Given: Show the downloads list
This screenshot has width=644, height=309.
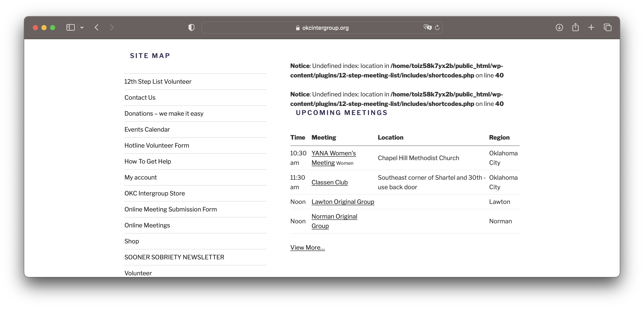Looking at the screenshot, I should (559, 28).
